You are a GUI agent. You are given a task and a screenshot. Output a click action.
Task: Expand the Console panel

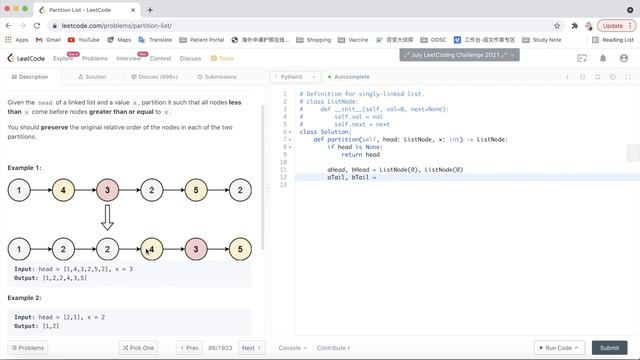[292, 348]
